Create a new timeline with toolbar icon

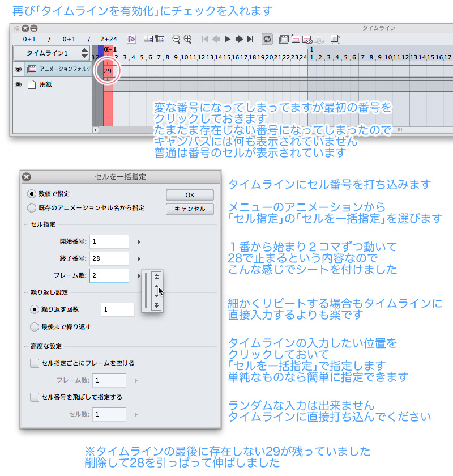point(160,39)
